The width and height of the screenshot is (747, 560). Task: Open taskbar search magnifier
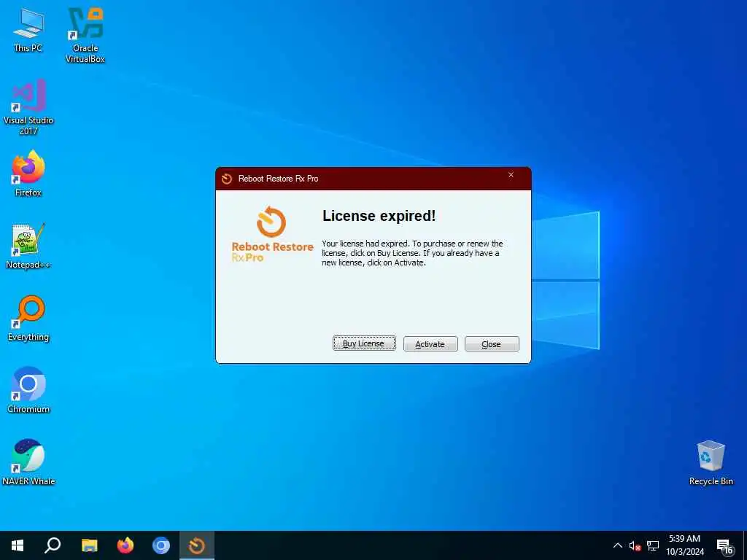[53, 545]
